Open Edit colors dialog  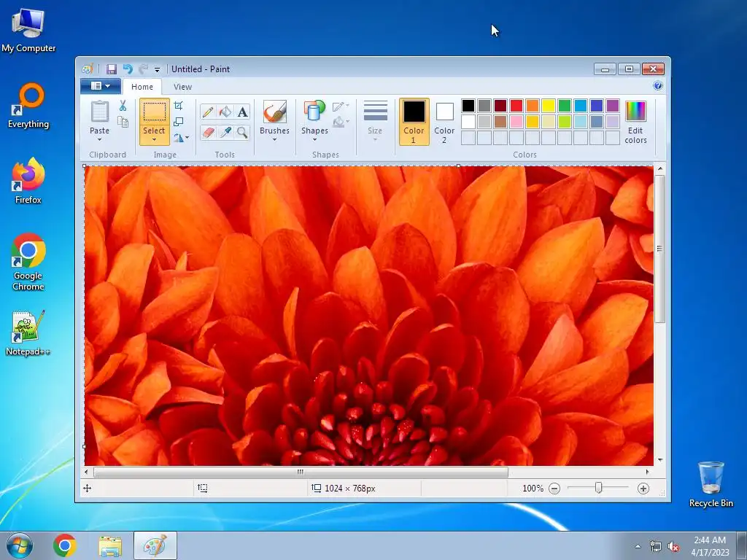(635, 122)
